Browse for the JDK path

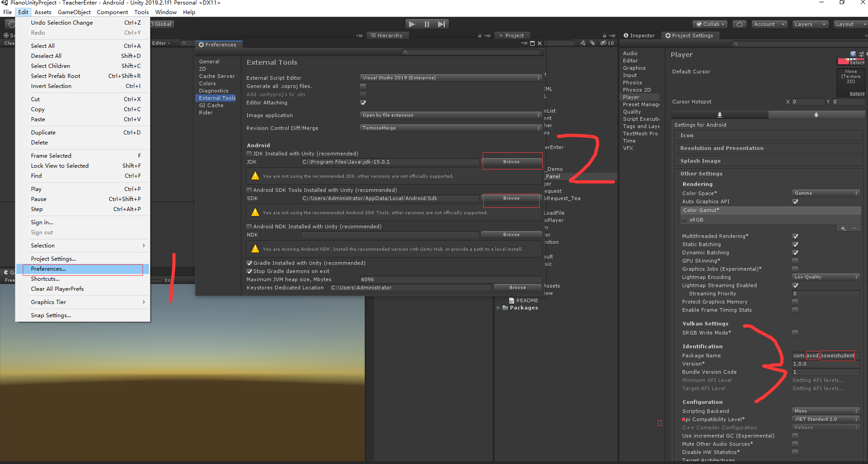511,162
